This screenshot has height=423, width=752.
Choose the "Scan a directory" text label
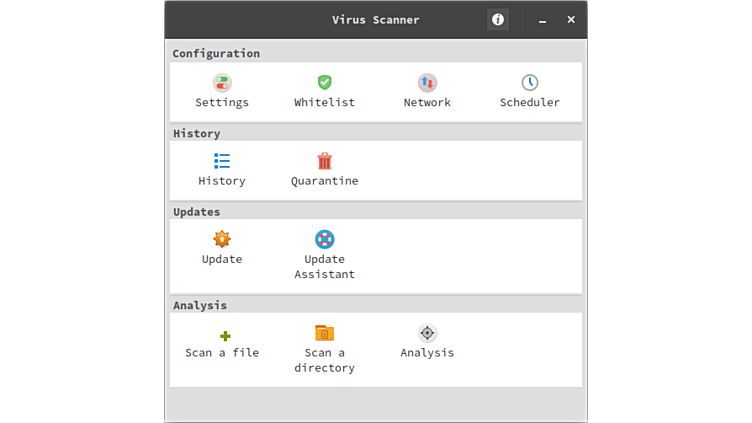click(324, 360)
